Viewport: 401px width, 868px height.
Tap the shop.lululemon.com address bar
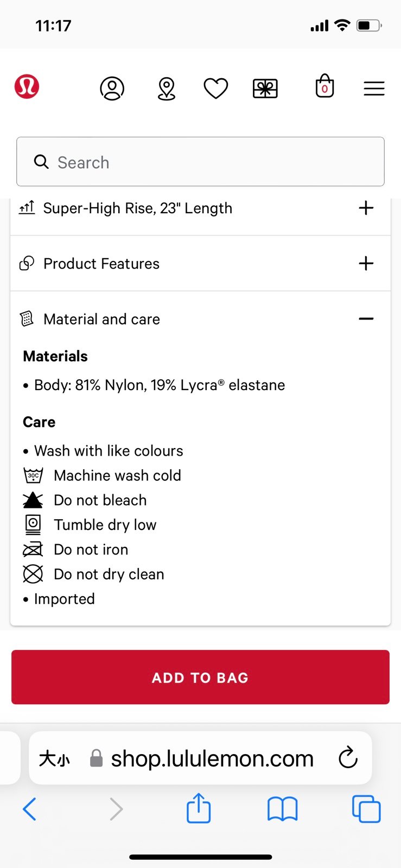coord(212,758)
